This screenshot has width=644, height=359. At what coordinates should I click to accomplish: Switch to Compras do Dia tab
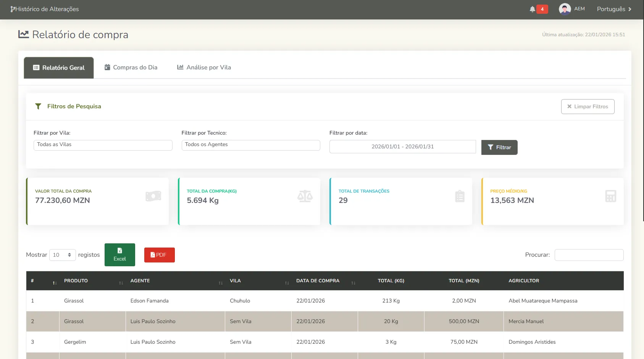point(131,68)
